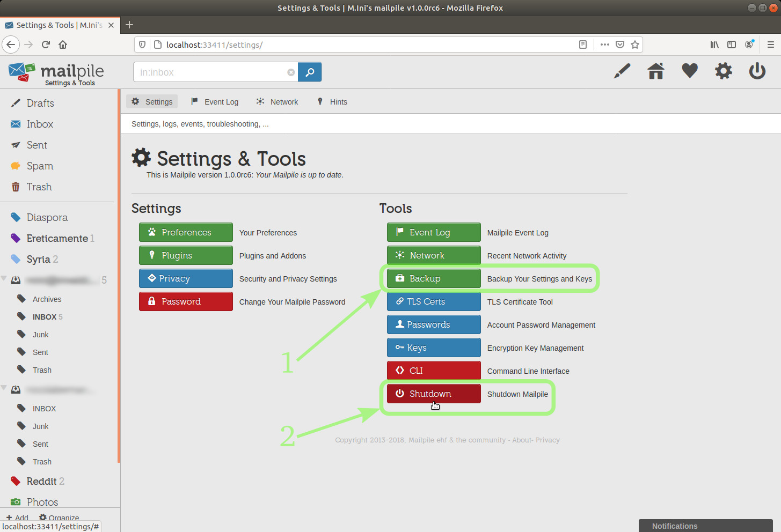Open a new browser tab
Image resolution: width=781 pixels, height=532 pixels.
(x=129, y=25)
